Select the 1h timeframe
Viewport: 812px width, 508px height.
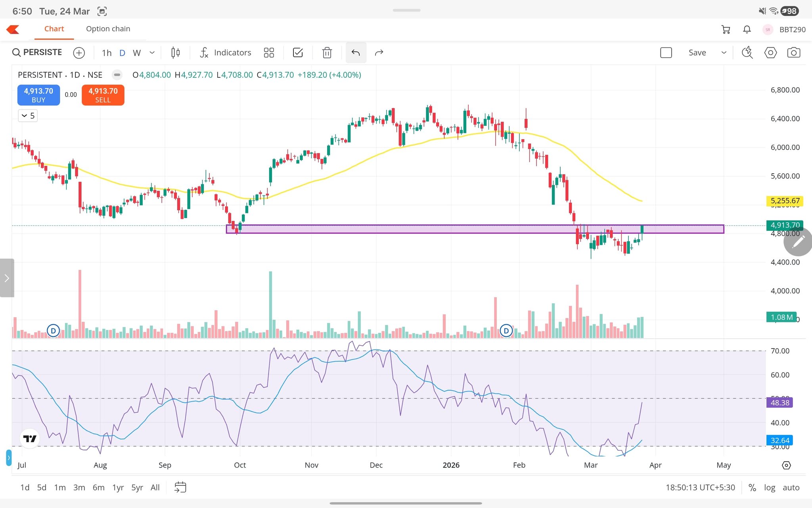[106, 53]
